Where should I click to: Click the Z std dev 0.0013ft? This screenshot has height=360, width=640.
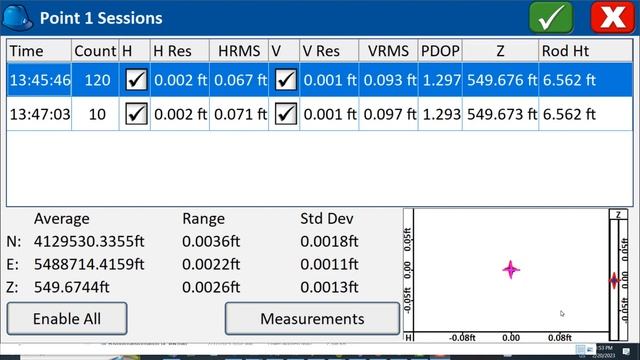pos(329,287)
